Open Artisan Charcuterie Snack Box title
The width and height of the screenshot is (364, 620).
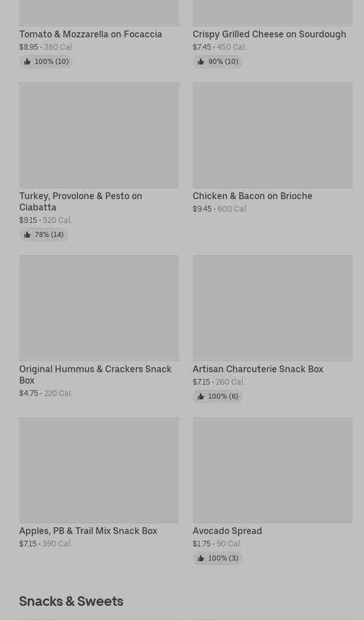258,369
